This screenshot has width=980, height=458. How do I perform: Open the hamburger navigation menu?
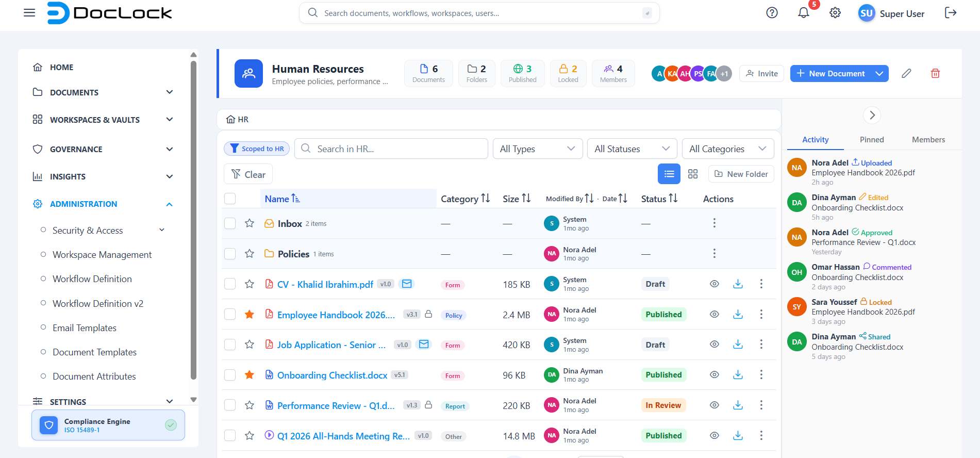coord(29,13)
